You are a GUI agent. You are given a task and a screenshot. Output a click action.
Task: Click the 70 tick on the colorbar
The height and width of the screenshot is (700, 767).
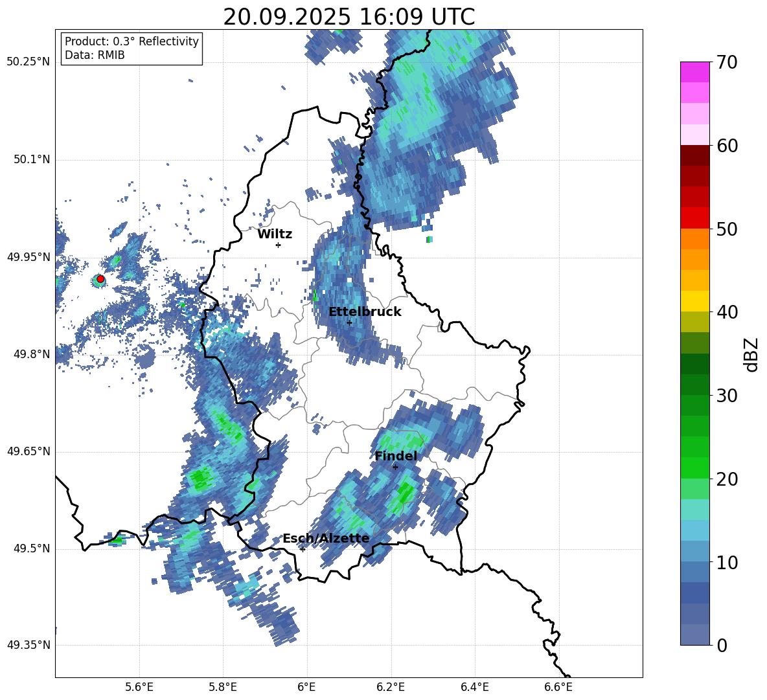[727, 62]
